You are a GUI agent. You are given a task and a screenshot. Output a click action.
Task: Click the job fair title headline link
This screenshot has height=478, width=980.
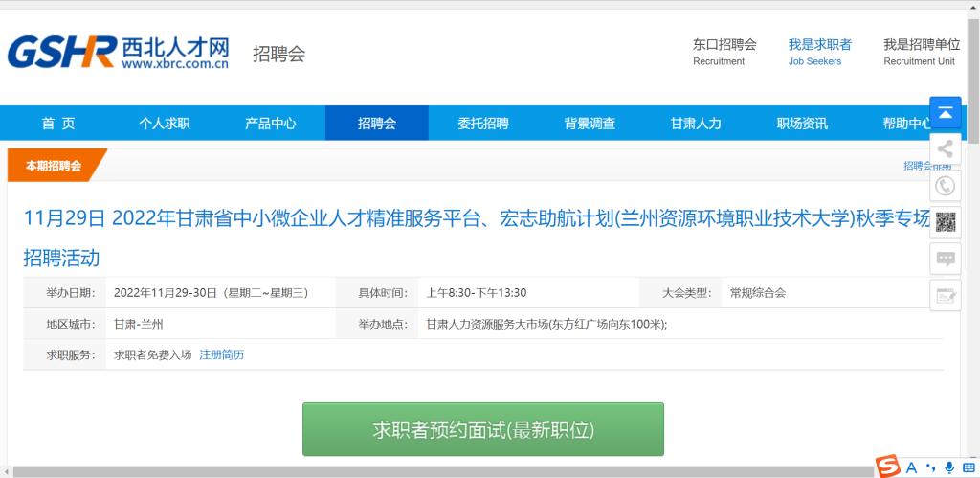point(477,238)
